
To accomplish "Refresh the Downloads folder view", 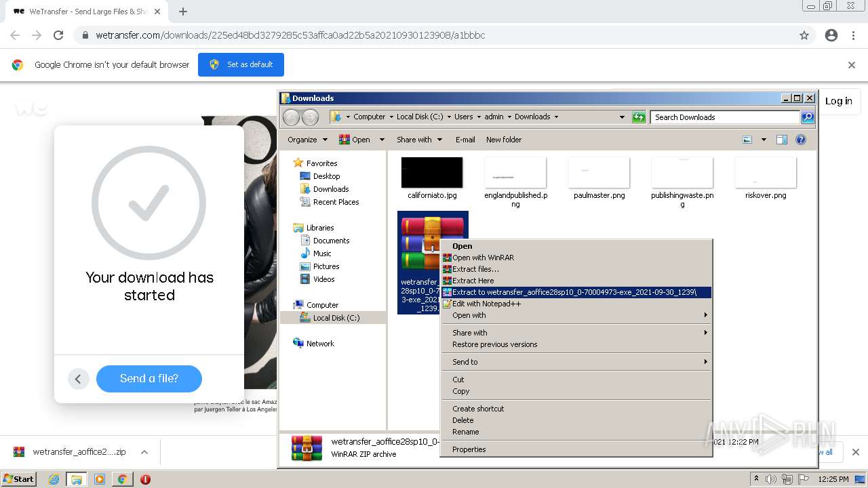I will pyautogui.click(x=639, y=117).
